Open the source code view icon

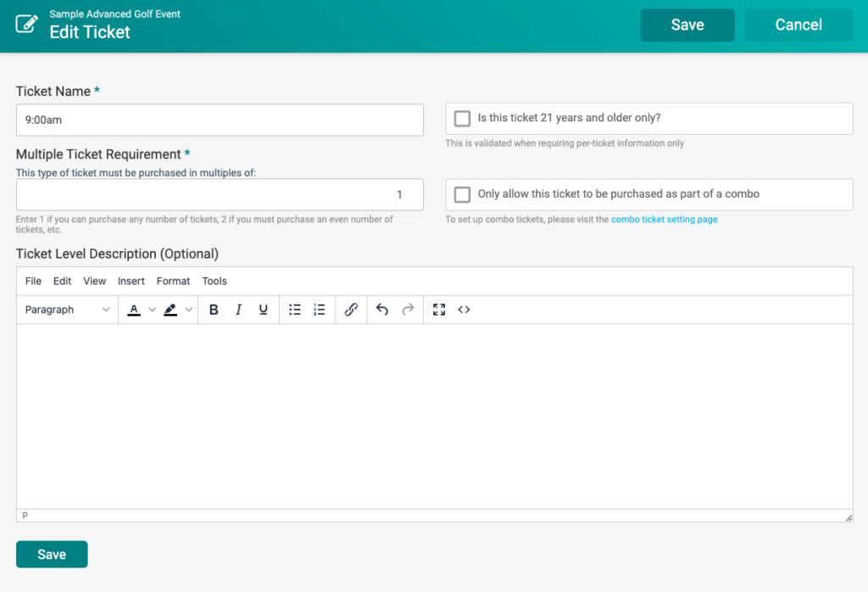point(464,310)
